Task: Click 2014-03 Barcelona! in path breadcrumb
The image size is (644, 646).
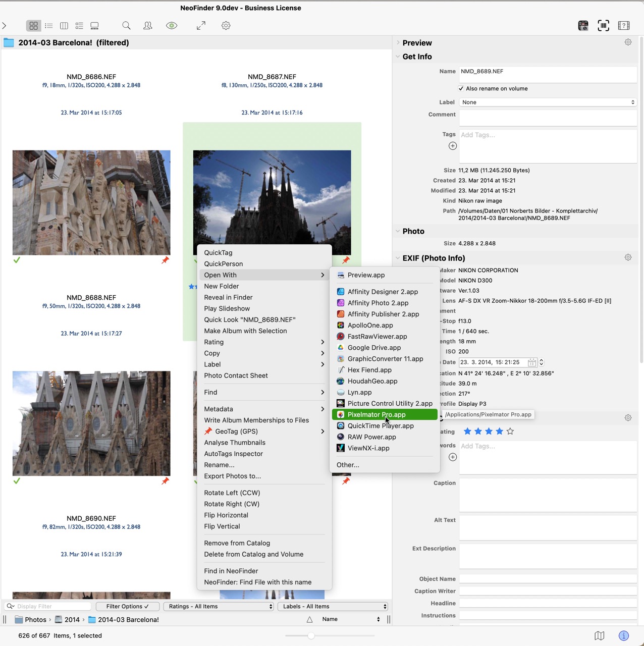Action: (124, 620)
